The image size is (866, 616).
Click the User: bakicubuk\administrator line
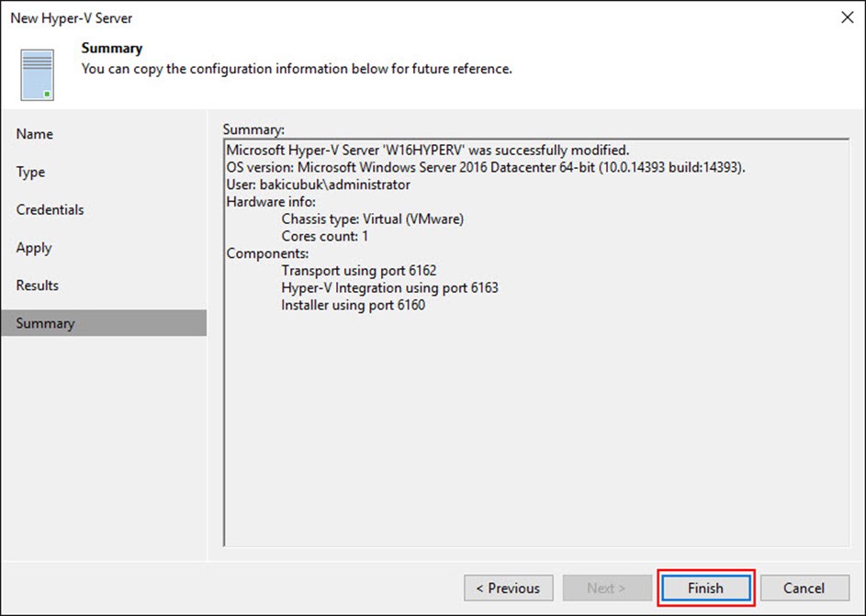[x=318, y=185]
